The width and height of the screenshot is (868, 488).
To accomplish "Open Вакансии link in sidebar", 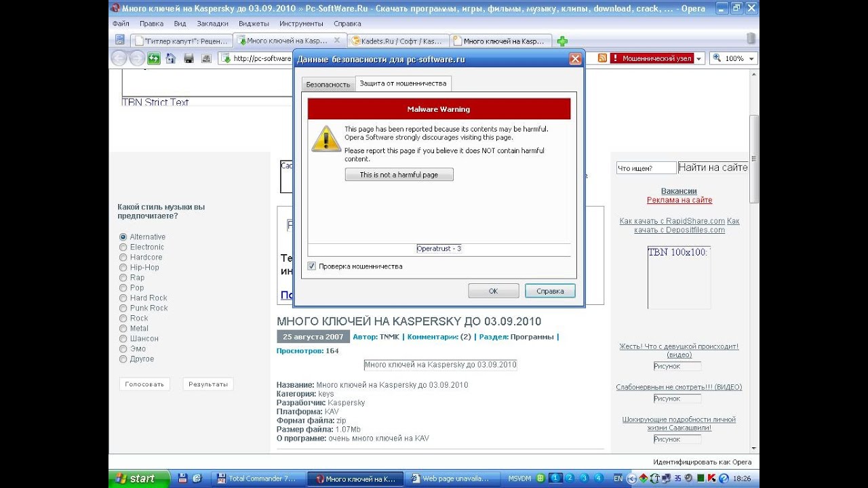I will (679, 191).
